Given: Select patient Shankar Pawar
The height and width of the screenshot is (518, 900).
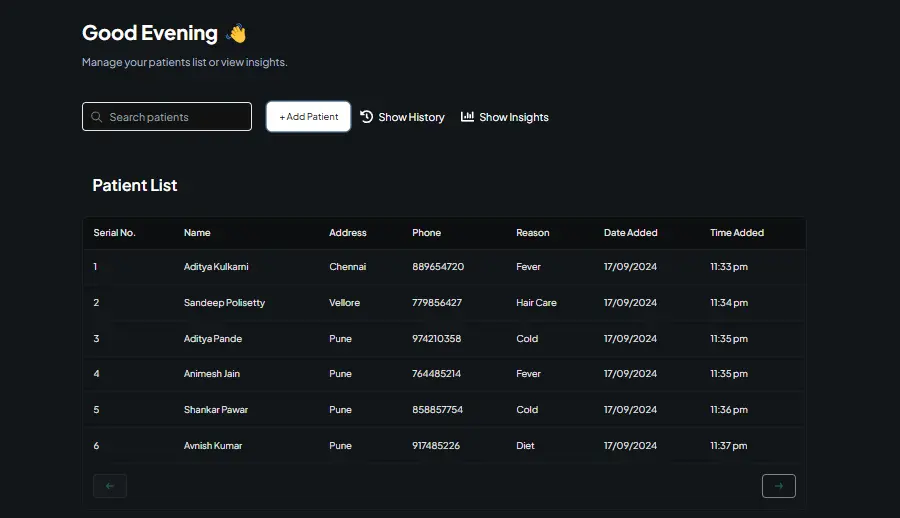Looking at the screenshot, I should (216, 409).
